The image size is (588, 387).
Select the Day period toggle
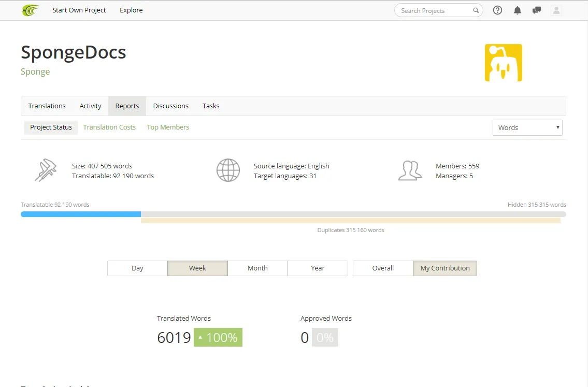pos(137,268)
